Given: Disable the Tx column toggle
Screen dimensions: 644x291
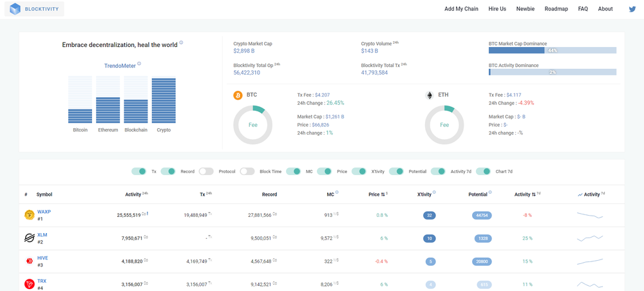Looking at the screenshot, I should click(139, 171).
